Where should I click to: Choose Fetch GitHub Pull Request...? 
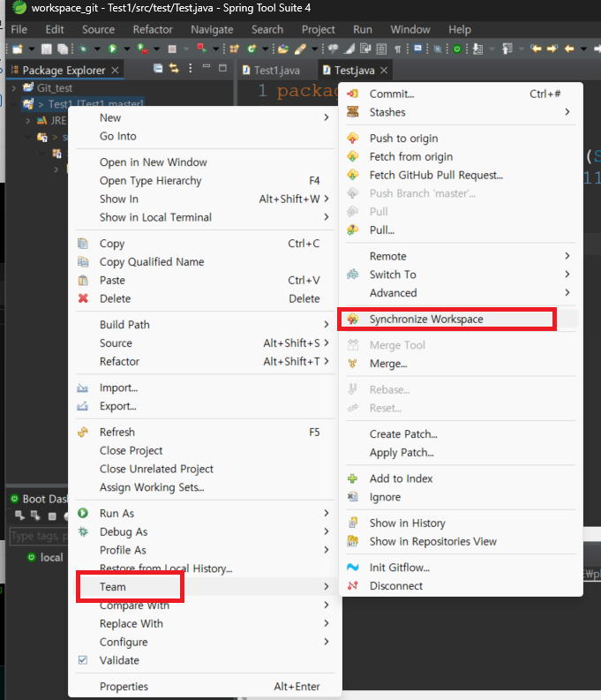[460, 175]
